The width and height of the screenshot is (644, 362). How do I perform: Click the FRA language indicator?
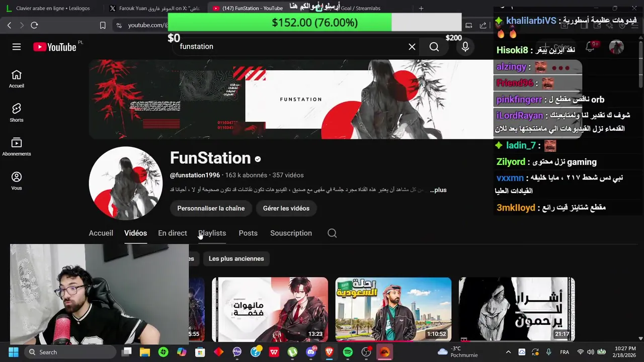coord(565,352)
